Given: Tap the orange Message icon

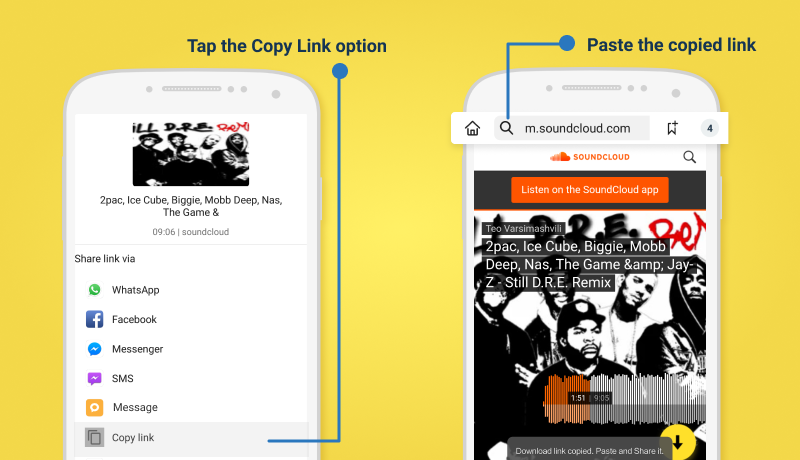Looking at the screenshot, I should tap(94, 407).
